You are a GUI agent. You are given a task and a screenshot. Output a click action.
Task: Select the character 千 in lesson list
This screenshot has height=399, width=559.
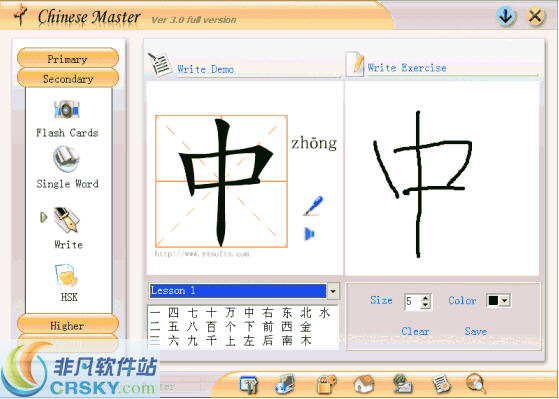[x=211, y=341]
